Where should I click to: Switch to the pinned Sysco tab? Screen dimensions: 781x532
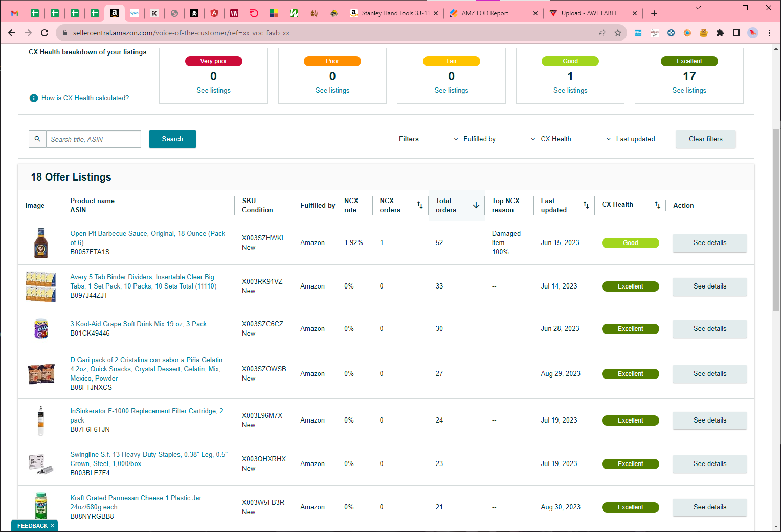[x=135, y=13]
